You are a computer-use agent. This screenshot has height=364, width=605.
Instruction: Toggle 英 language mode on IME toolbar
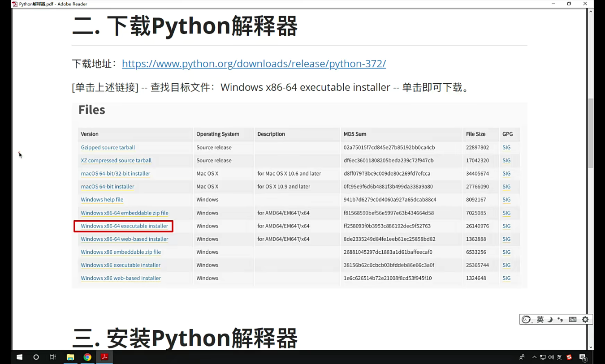pyautogui.click(x=540, y=319)
